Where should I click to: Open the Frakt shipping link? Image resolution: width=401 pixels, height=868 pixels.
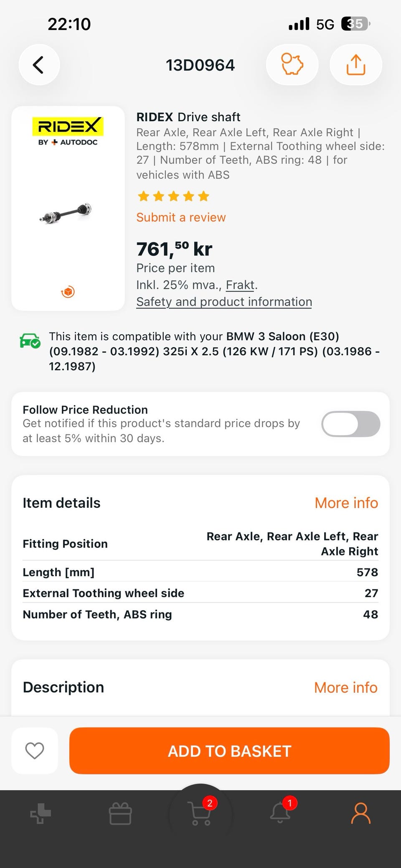coord(240,285)
